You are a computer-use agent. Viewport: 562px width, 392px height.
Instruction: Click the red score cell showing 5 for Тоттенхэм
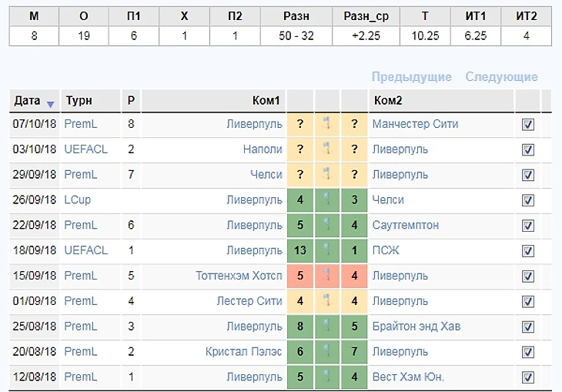(x=299, y=276)
